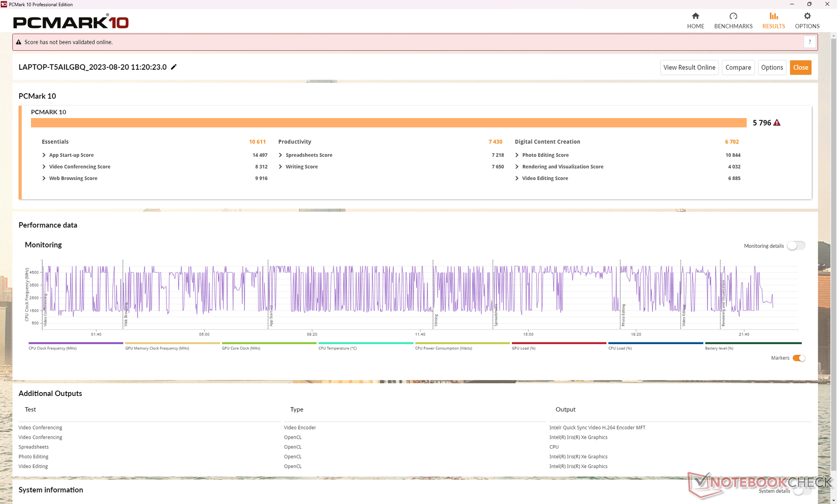Expand Rendering and Visualization Score
Image resolution: width=837 pixels, height=504 pixels.
coord(517,167)
